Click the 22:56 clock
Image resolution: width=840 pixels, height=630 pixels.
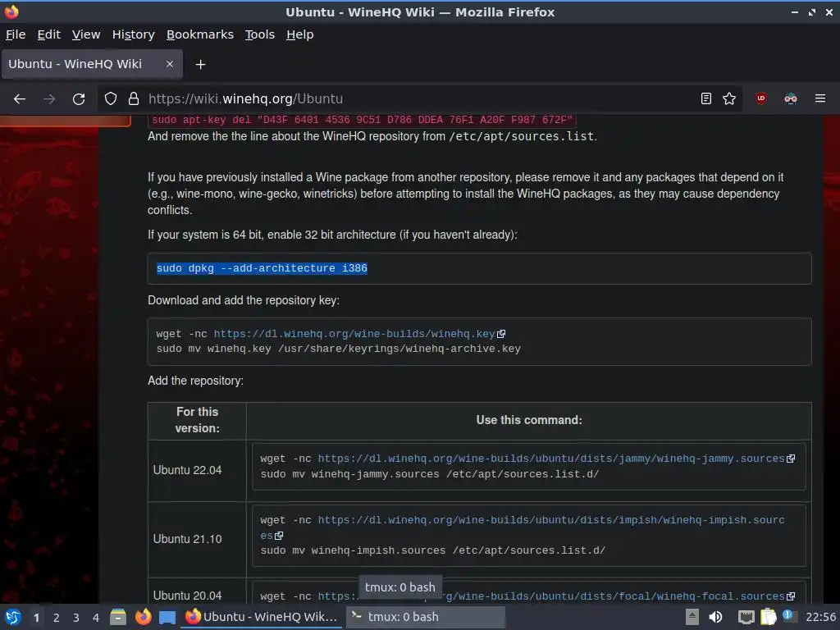pos(820,617)
